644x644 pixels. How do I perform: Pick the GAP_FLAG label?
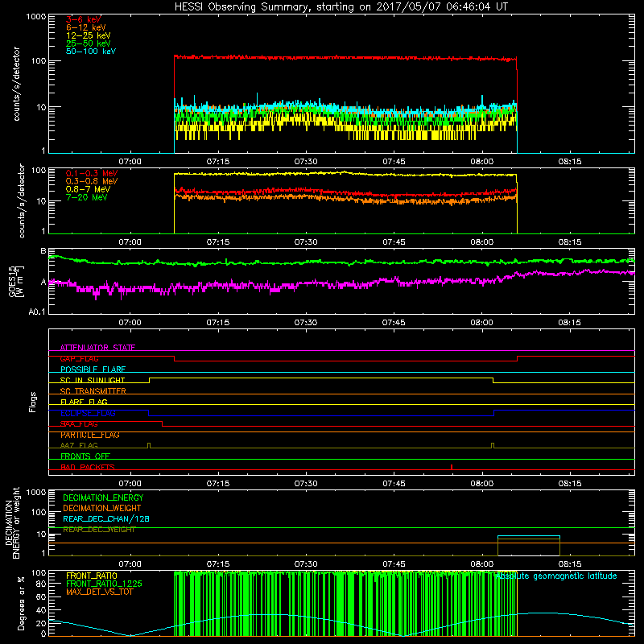click(x=79, y=358)
